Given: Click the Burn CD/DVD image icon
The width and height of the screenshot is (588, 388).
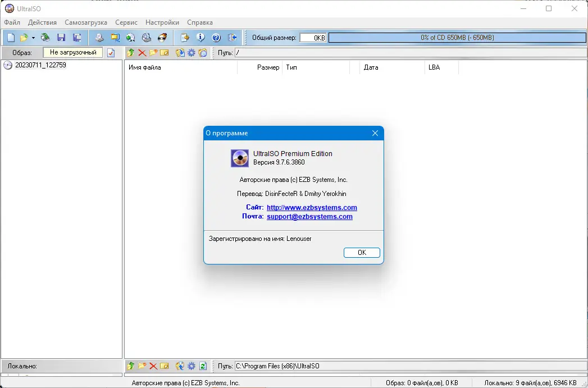Looking at the screenshot, I should (162, 38).
